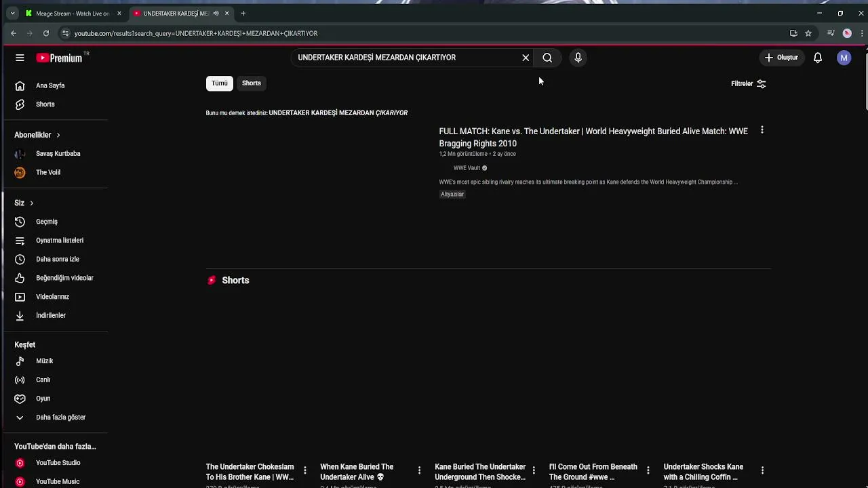Open the tab search dropdown arrow

click(x=12, y=14)
